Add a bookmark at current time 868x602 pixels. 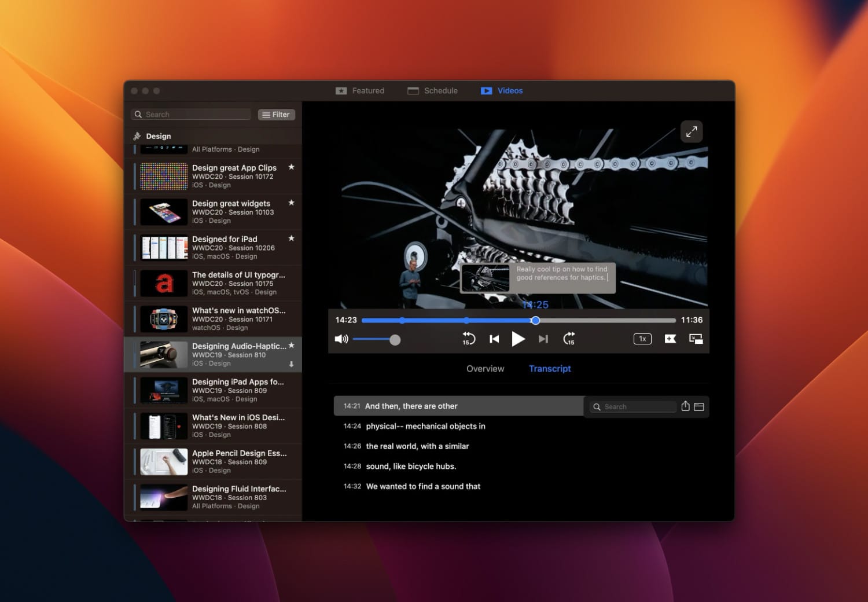[670, 339]
